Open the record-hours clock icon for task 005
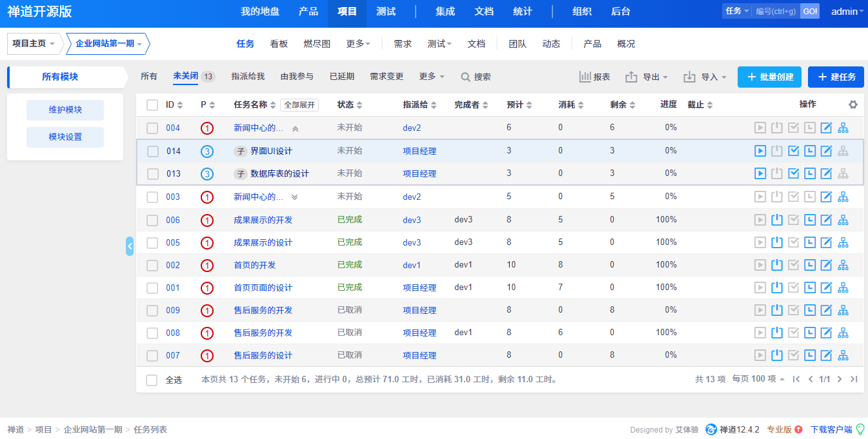868x439 pixels. [810, 242]
